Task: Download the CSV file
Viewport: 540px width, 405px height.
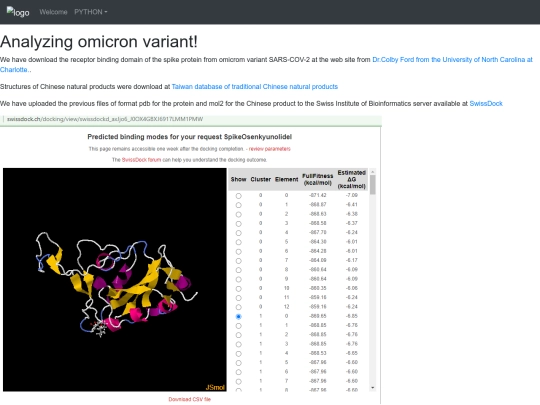Action: tap(189, 399)
